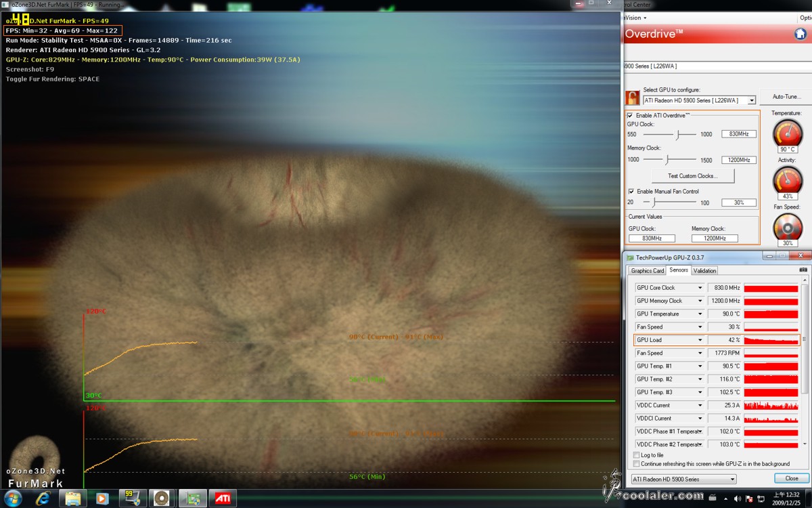Screen dimensions: 812x508
Task: Open the Windows Start menu
Action: 13,499
